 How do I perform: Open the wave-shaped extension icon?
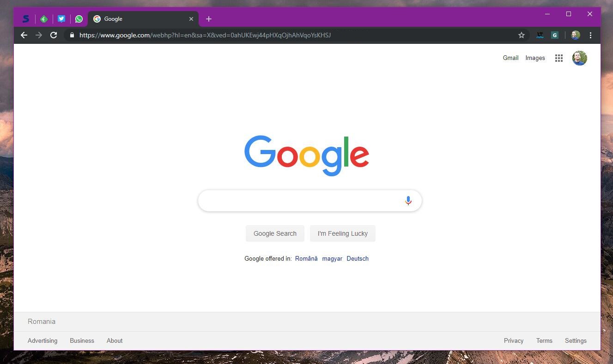pos(540,35)
